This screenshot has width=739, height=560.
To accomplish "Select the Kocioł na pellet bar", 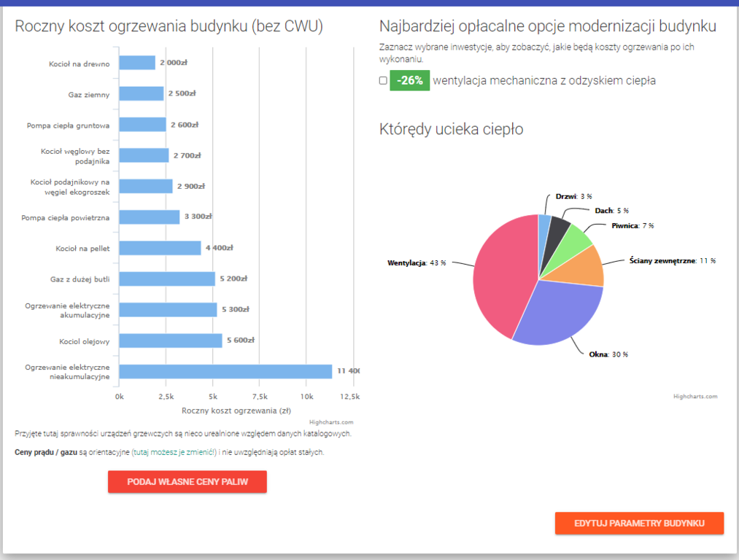I will 160,248.
